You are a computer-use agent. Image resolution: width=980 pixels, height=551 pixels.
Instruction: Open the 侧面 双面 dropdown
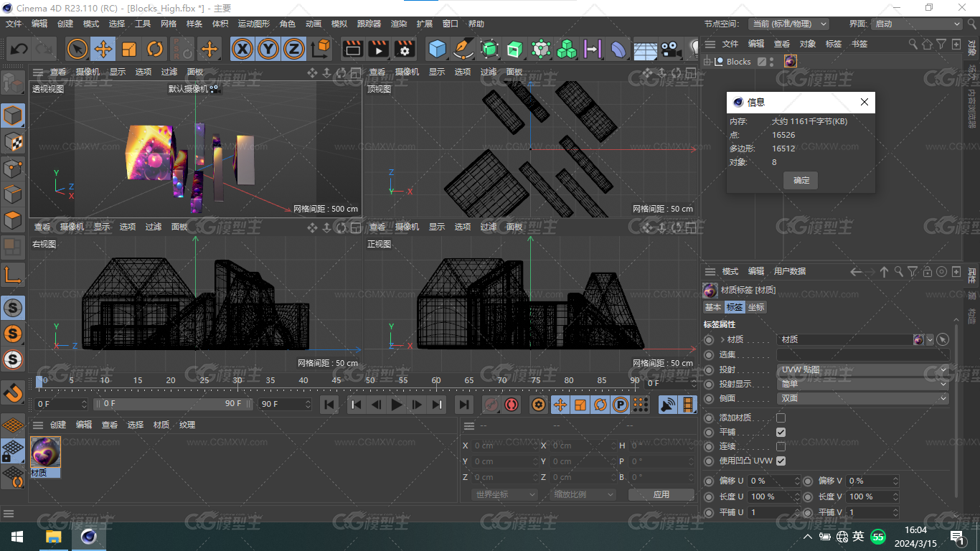tap(863, 398)
